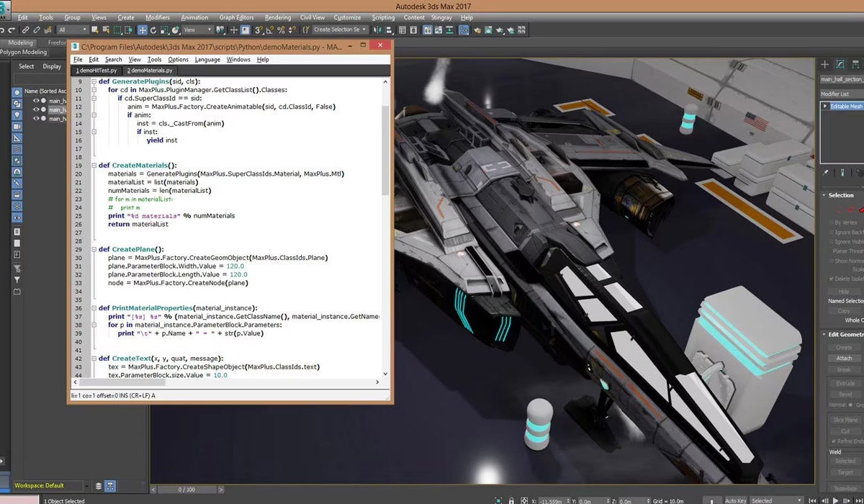Click the Angle Snap toggle icon
This screenshot has width=864, height=504.
click(270, 30)
